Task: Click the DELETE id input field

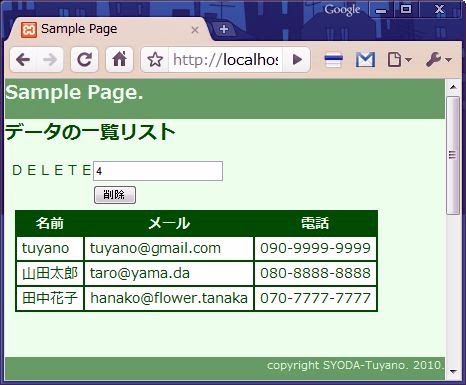Action: (x=158, y=171)
